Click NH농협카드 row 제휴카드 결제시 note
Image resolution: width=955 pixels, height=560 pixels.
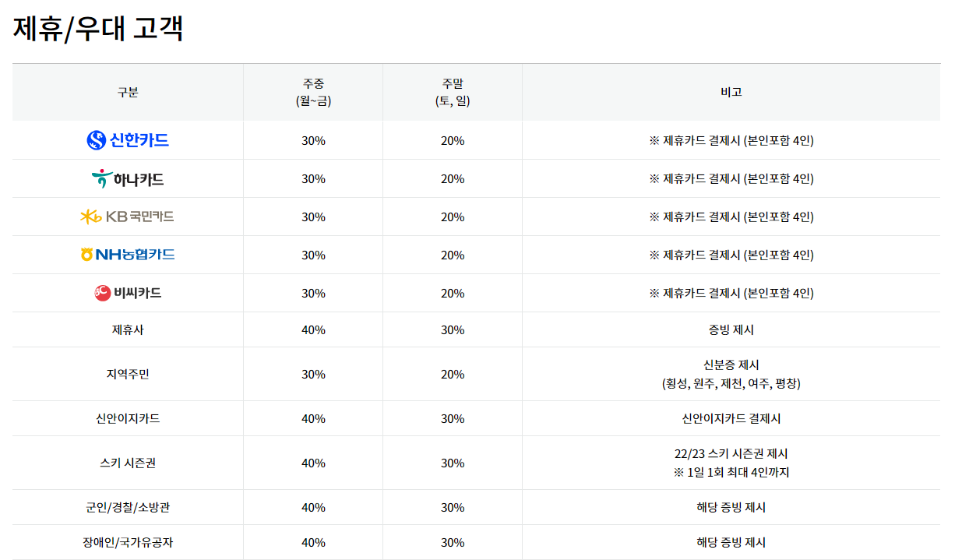coord(731,255)
